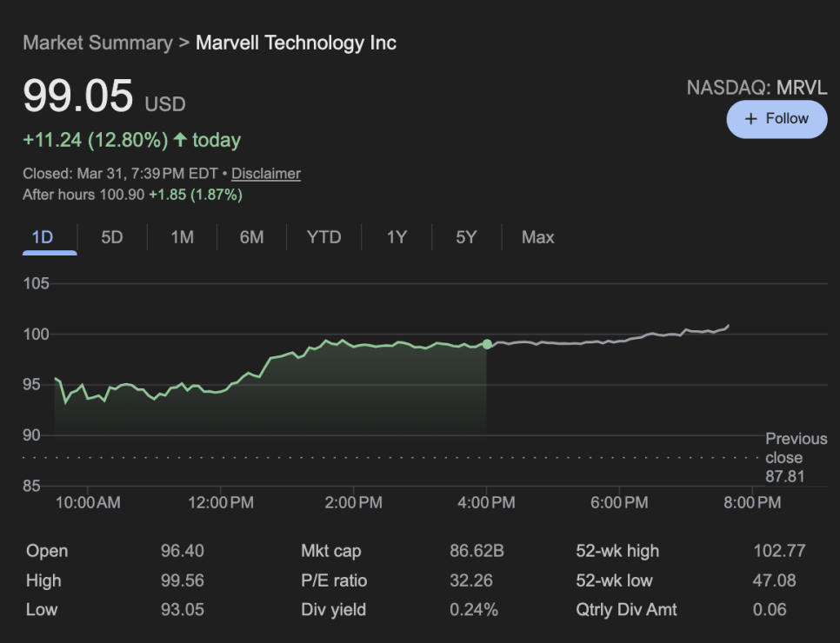
Task: Click the Follow button
Action: click(x=777, y=119)
